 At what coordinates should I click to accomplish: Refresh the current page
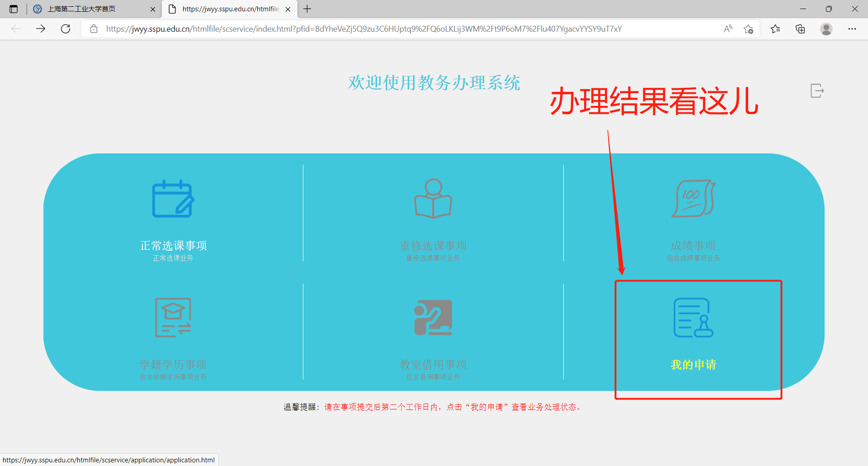coord(66,29)
